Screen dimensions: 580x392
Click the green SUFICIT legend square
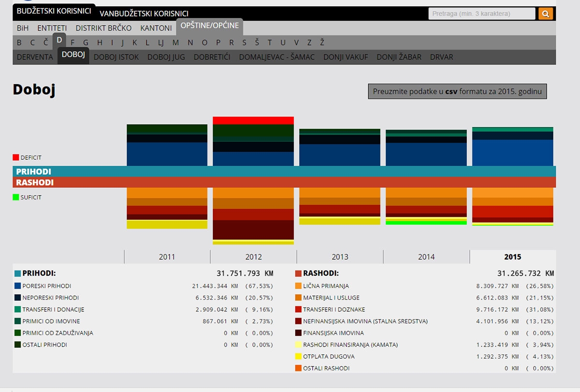pos(16,197)
